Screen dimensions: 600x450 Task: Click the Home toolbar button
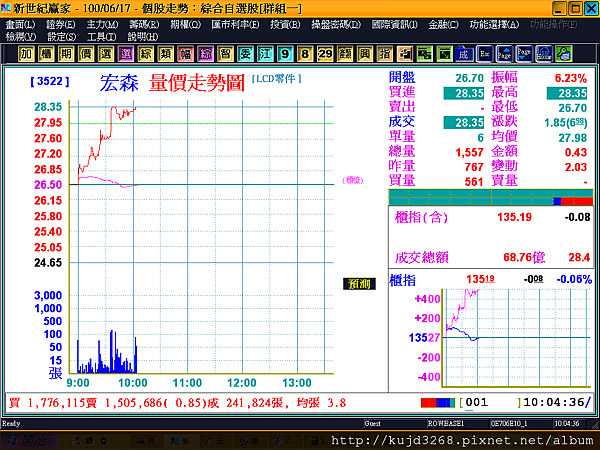point(544,54)
